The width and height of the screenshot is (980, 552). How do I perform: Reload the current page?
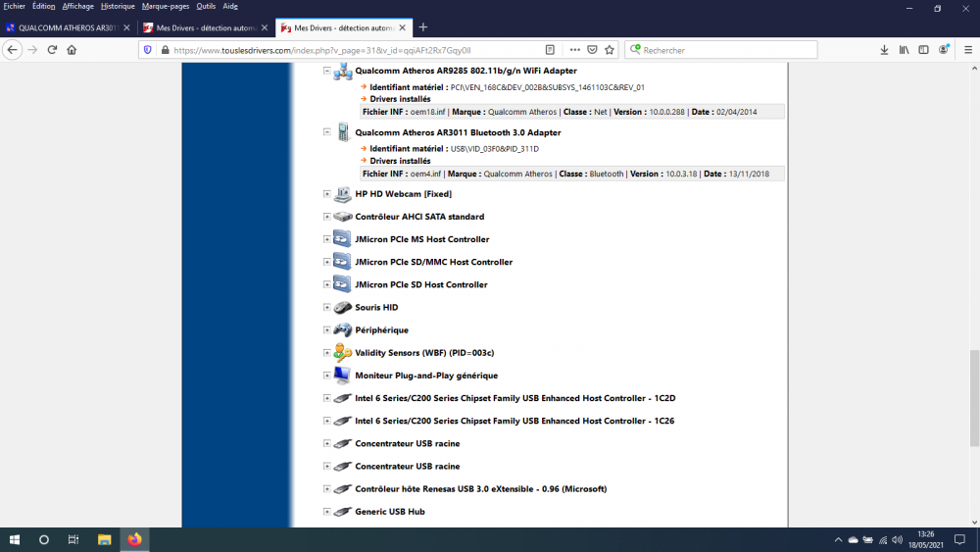click(x=53, y=50)
